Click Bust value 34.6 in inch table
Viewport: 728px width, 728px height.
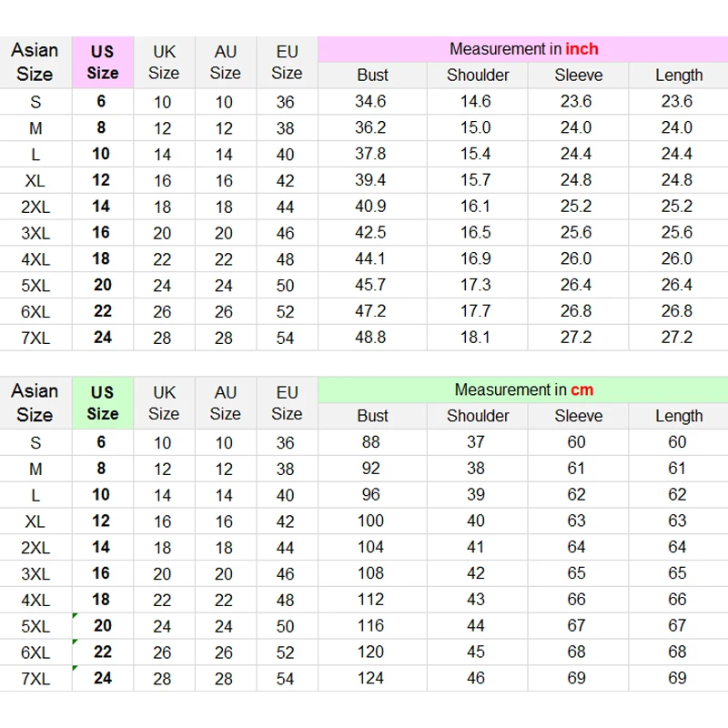(370, 101)
